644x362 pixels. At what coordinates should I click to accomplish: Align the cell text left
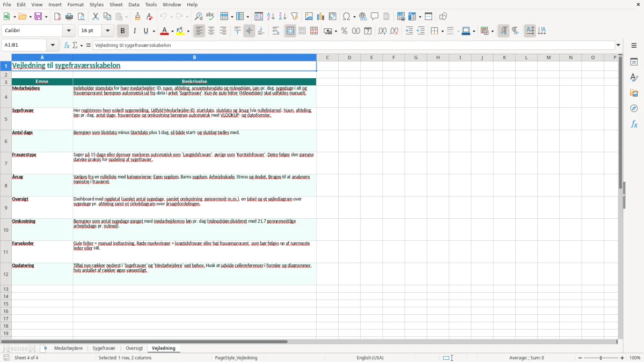[x=199, y=31]
